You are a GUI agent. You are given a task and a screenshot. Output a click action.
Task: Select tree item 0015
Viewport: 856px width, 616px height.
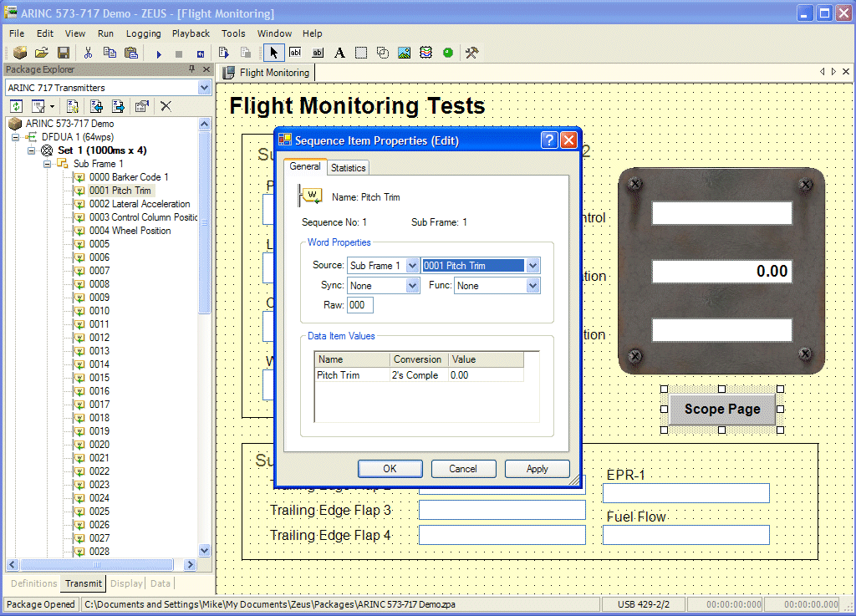click(x=99, y=378)
